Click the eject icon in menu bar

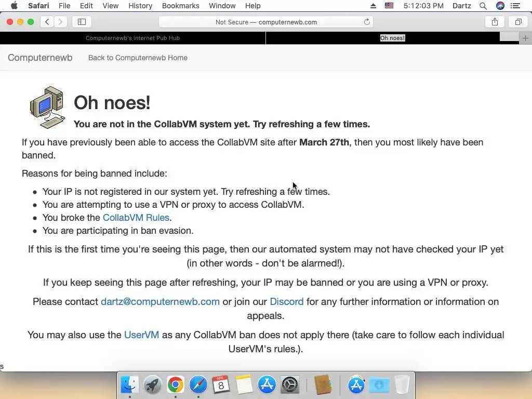[x=373, y=6]
